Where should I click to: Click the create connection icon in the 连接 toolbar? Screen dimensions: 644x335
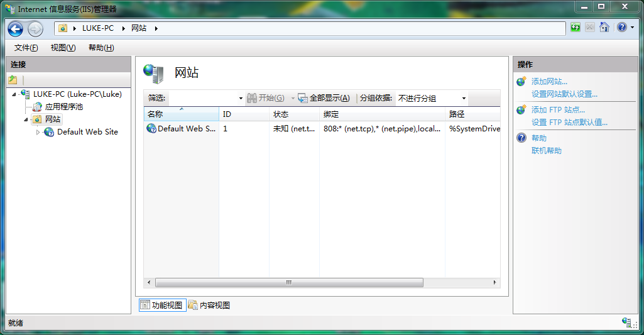click(13, 80)
